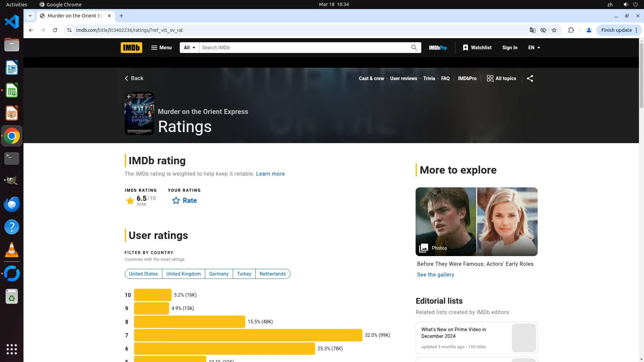Image resolution: width=644 pixels, height=362 pixels.
Task: Filter ratings by Netherlands
Action: (x=272, y=274)
